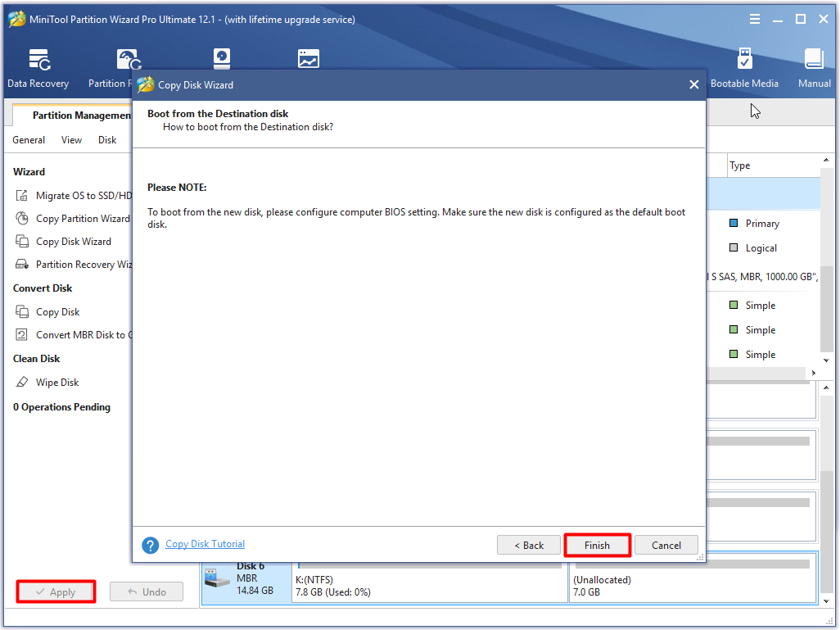The height and width of the screenshot is (630, 840).
Task: Click the Copy Partition Wizard icon
Action: [21, 218]
